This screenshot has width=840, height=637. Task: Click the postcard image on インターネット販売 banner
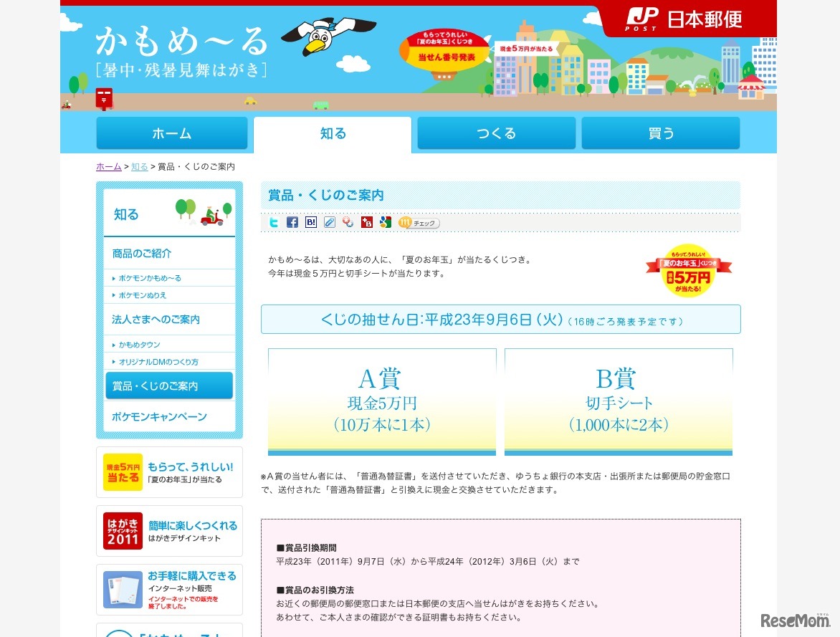[123, 590]
